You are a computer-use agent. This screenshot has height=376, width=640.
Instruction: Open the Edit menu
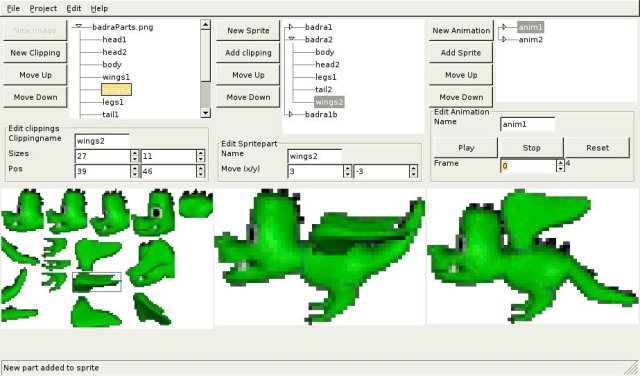[x=73, y=8]
